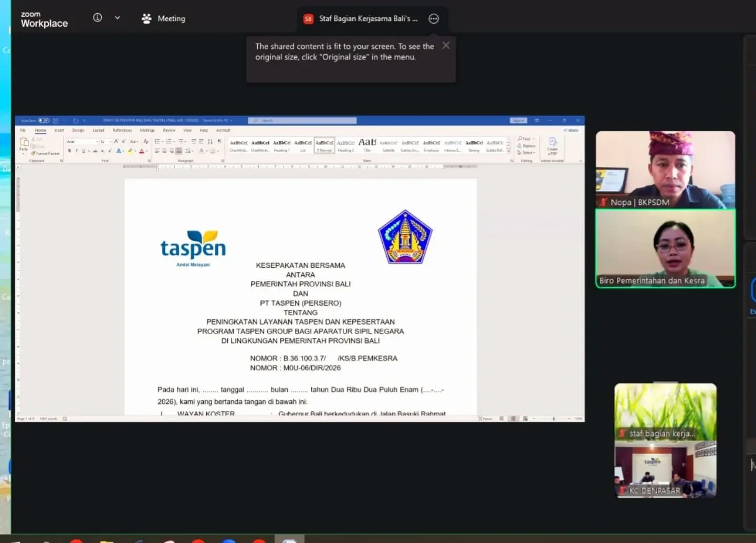Open more options for Staf Bagian Kerjasama share

434,18
